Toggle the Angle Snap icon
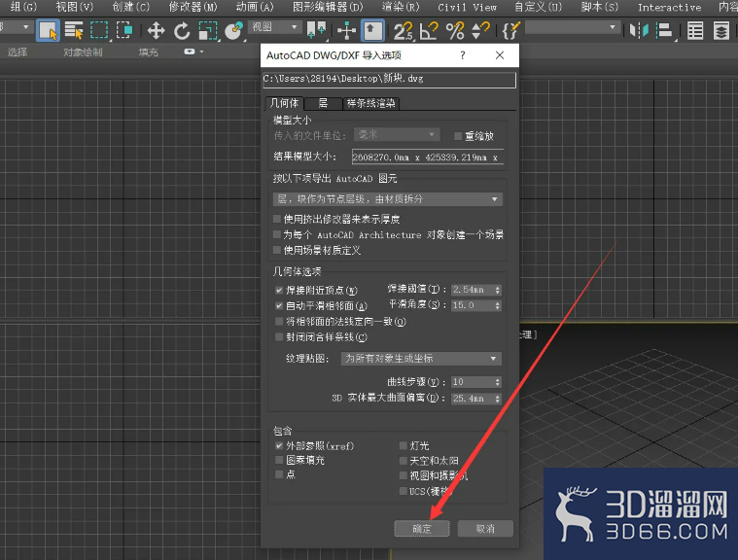The width and height of the screenshot is (738, 560). point(429,31)
